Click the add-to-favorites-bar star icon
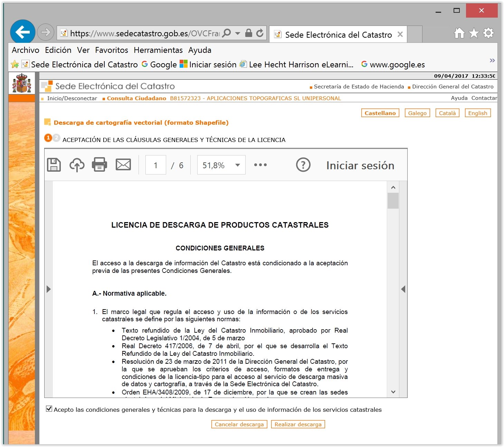 pos(15,64)
